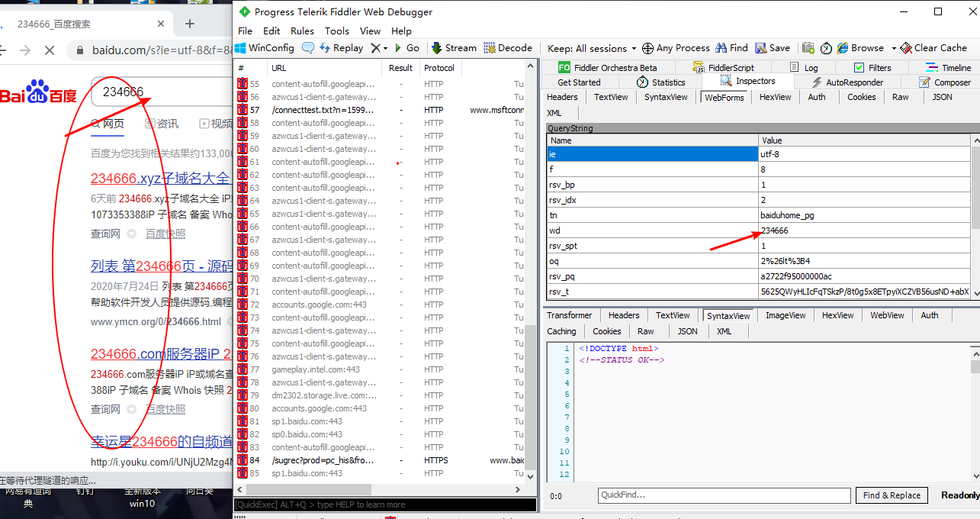
Task: Click the URL column header
Action: coord(325,68)
